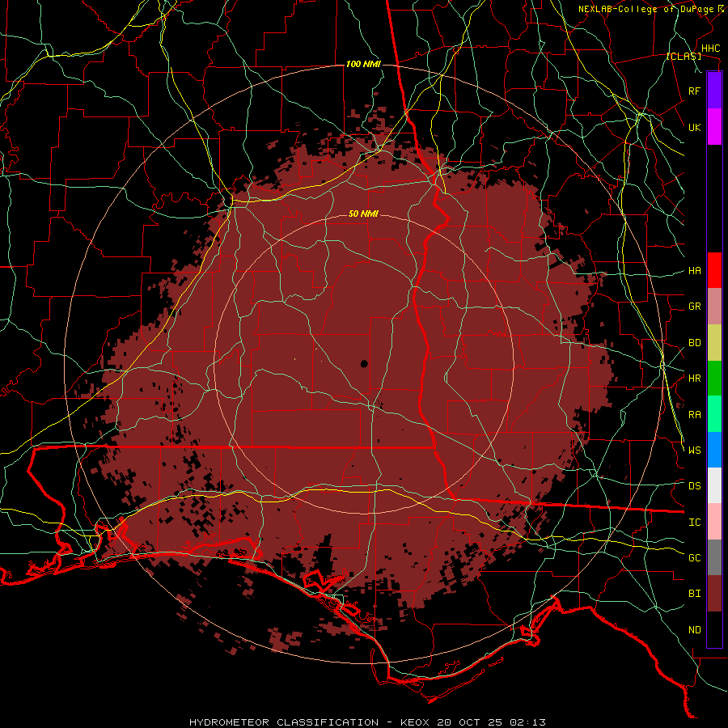Viewport: 728px width, 728px height.
Task: Click the BI dark red legend swatch
Action: [714, 594]
